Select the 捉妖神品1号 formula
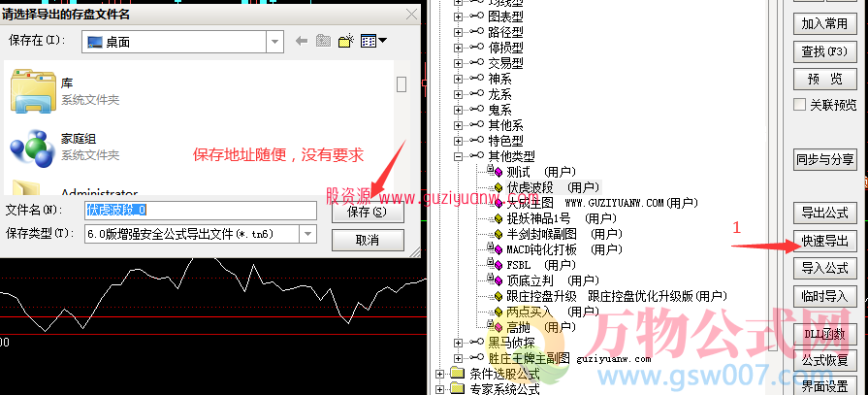 pyautogui.click(x=562, y=218)
